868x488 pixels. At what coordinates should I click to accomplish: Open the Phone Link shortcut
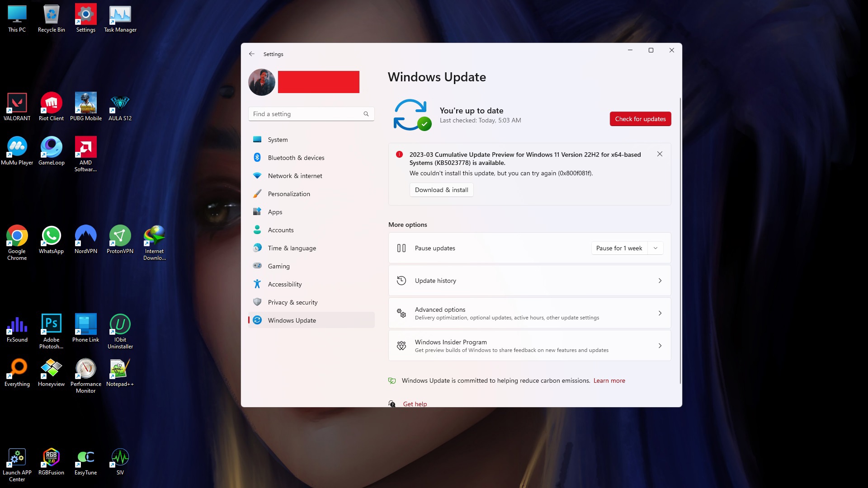[x=86, y=328]
